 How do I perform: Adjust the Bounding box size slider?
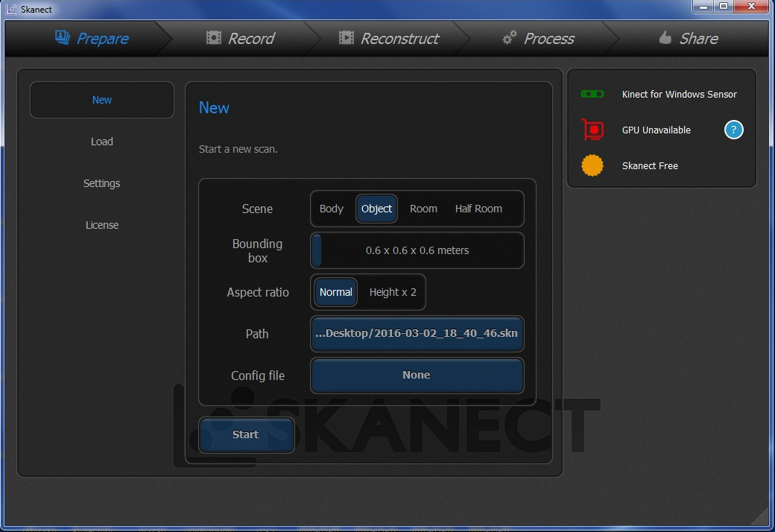click(417, 250)
